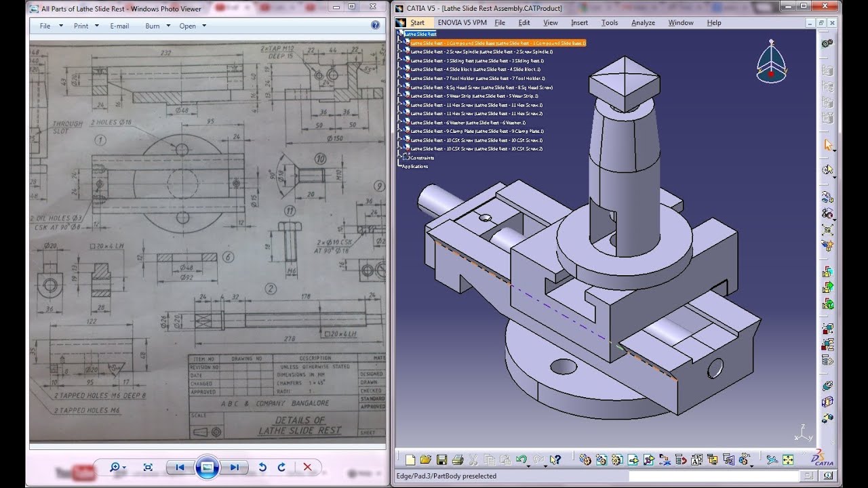Rotate image clockwise in Photo Viewer
The width and height of the screenshot is (868, 488).
click(281, 467)
